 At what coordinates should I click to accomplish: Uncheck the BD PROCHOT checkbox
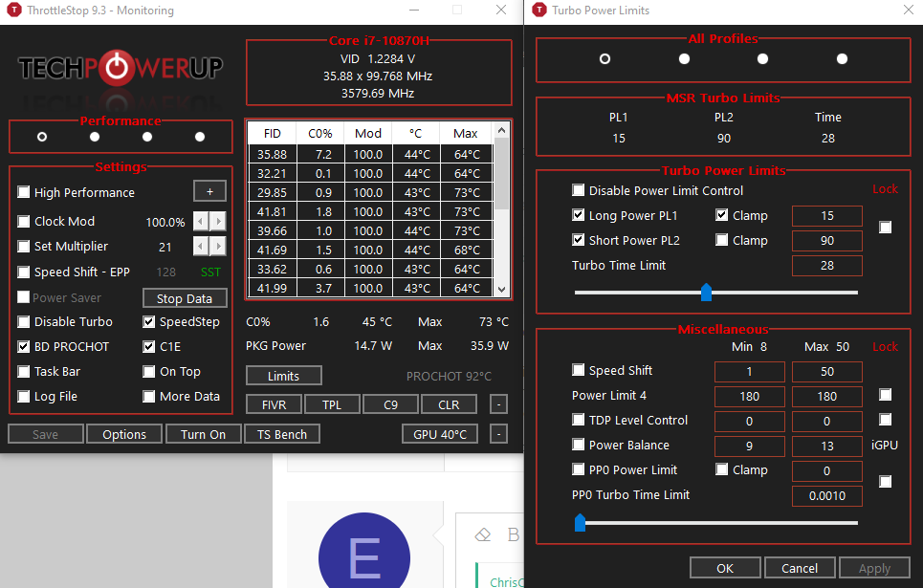(x=24, y=347)
